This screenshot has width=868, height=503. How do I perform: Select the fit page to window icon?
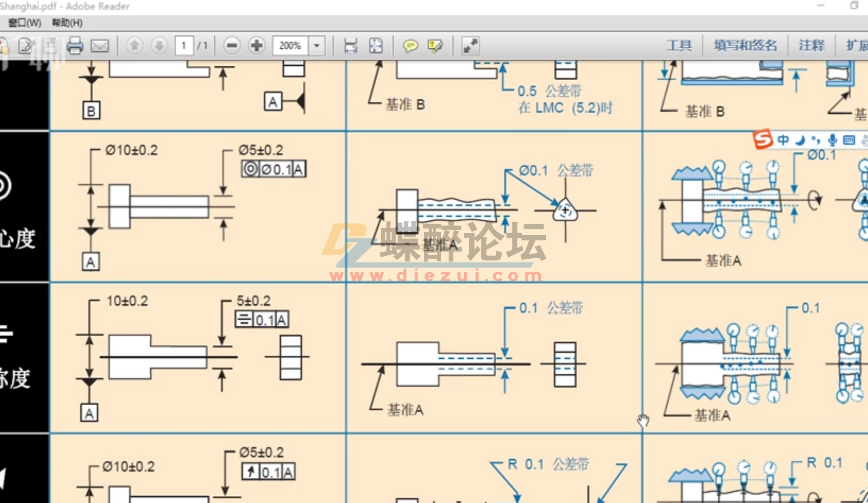(375, 46)
